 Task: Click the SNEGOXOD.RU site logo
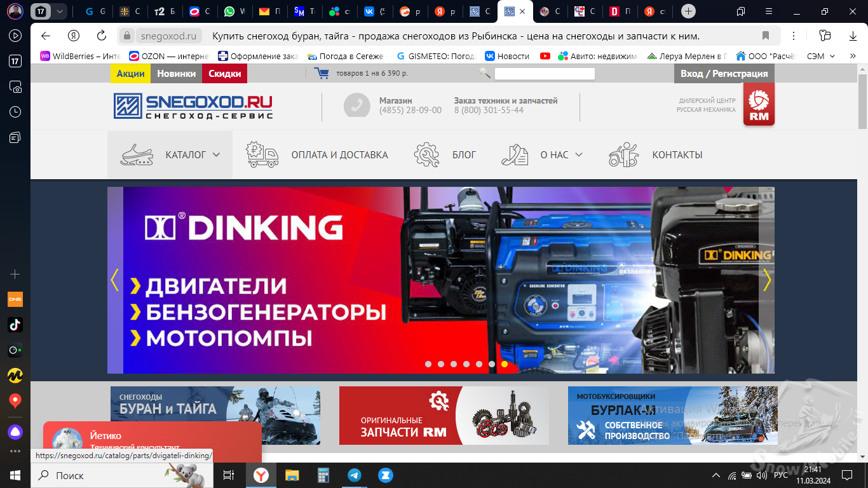pos(193,106)
